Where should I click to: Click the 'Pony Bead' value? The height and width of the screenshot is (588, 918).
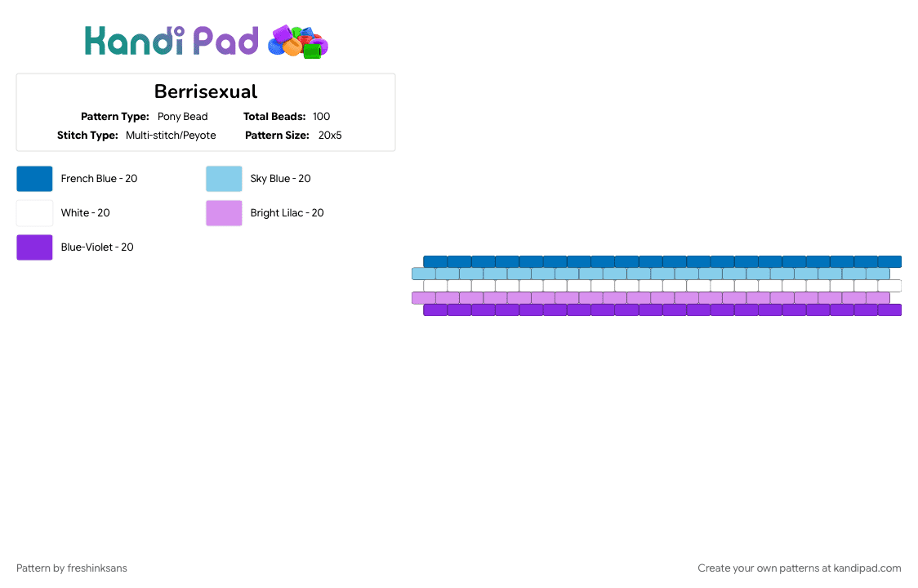[x=183, y=117]
